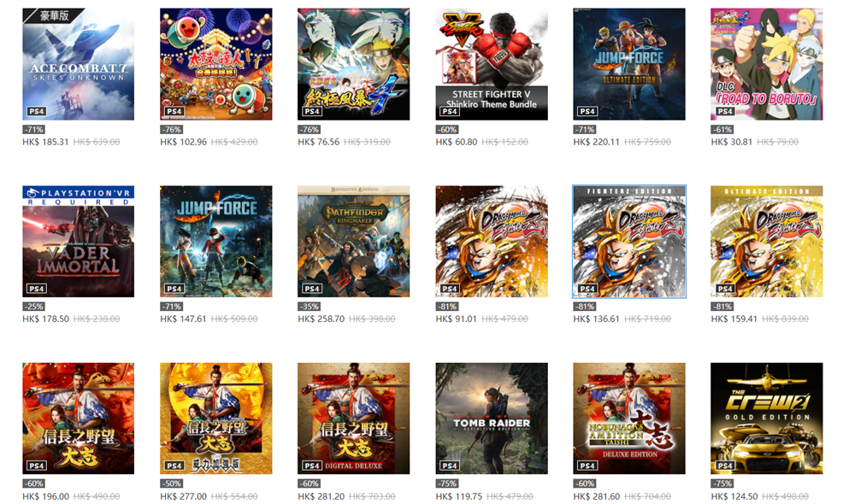Open Naruto Ultimate Ninja Storm 4 cover
Image resolution: width=855 pixels, height=504 pixels.
(x=353, y=64)
